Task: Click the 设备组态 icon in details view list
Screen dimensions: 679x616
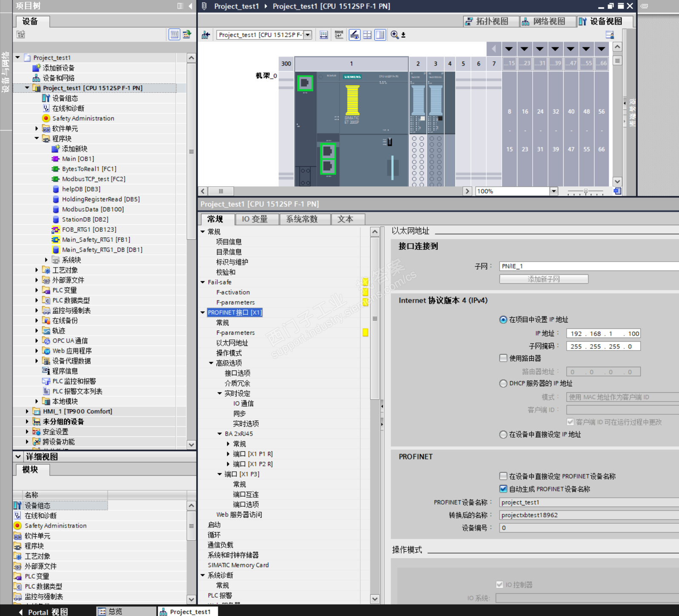Action: pyautogui.click(x=17, y=505)
